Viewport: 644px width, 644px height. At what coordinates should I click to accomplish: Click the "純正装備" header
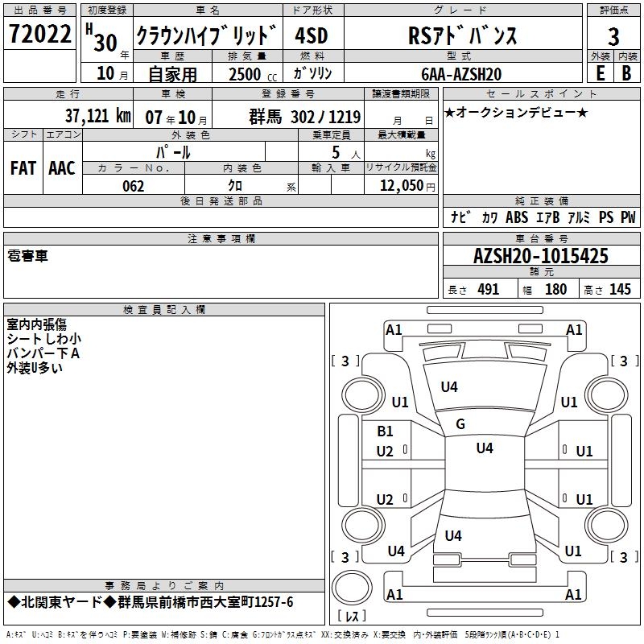tap(541, 200)
